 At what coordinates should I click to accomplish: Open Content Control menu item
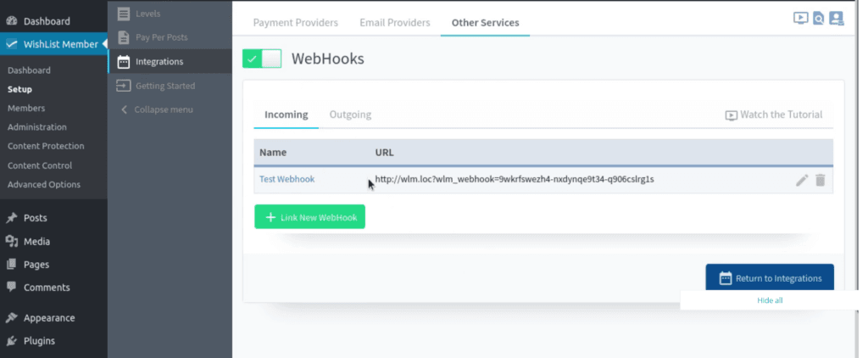point(40,165)
